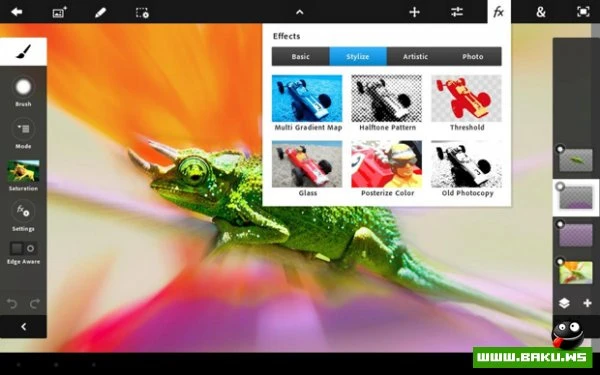Open the ampersand menu
Viewport: 600px width, 375px height.
click(541, 12)
